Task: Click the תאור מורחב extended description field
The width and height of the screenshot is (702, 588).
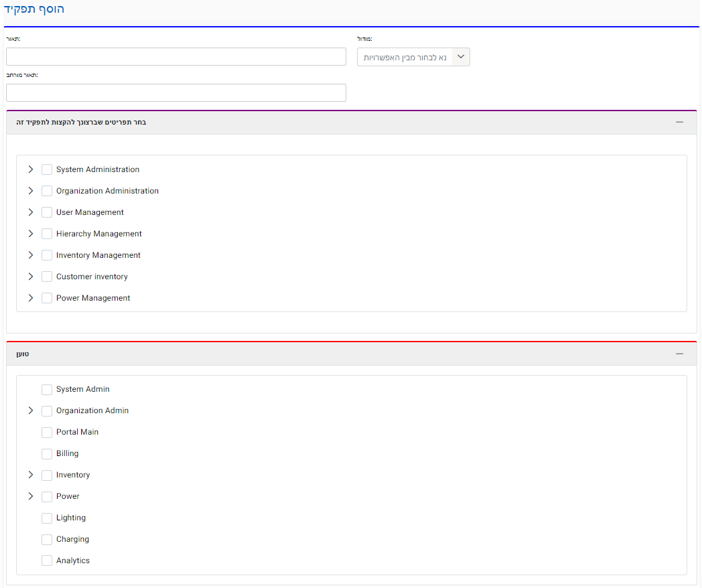Action: coord(175,92)
